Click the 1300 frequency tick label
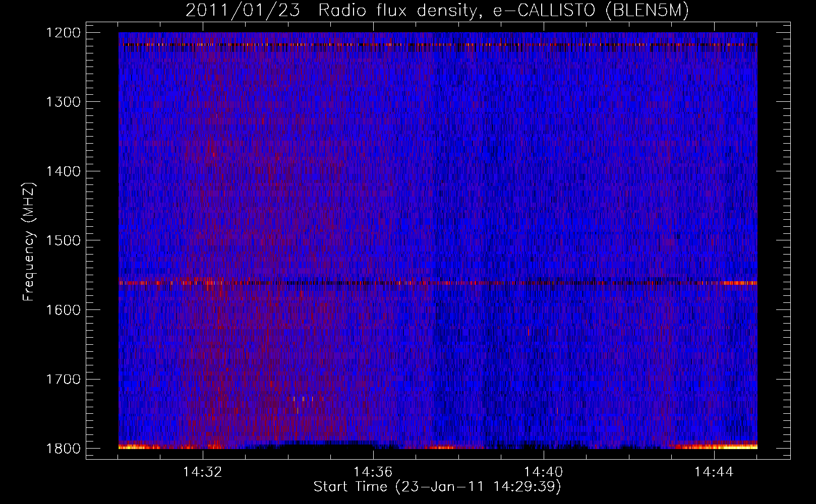816x504 pixels. tap(63, 102)
